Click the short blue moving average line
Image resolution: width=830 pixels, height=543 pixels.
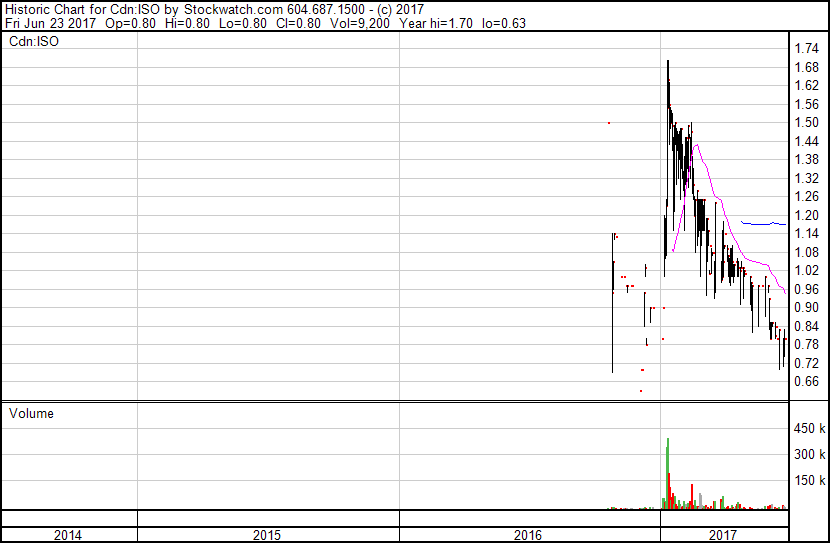[763, 223]
